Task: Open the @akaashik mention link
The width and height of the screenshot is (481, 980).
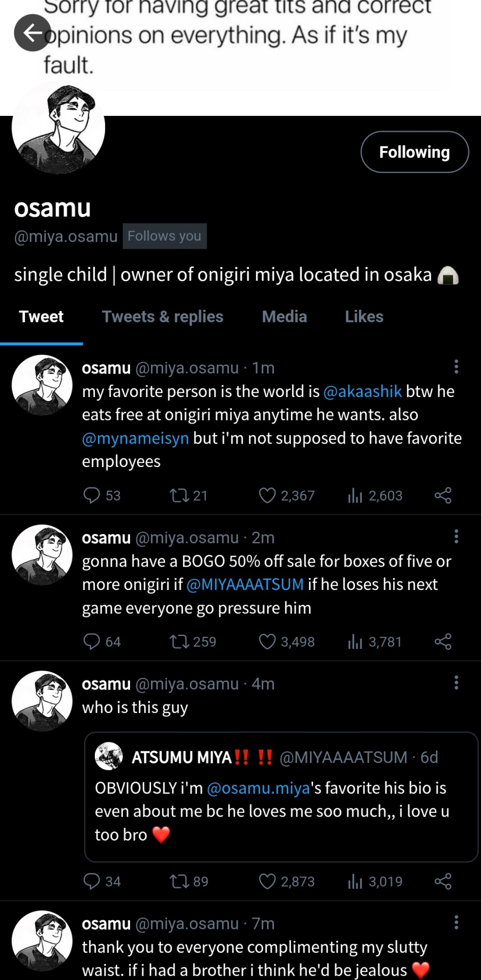Action: [x=363, y=391]
